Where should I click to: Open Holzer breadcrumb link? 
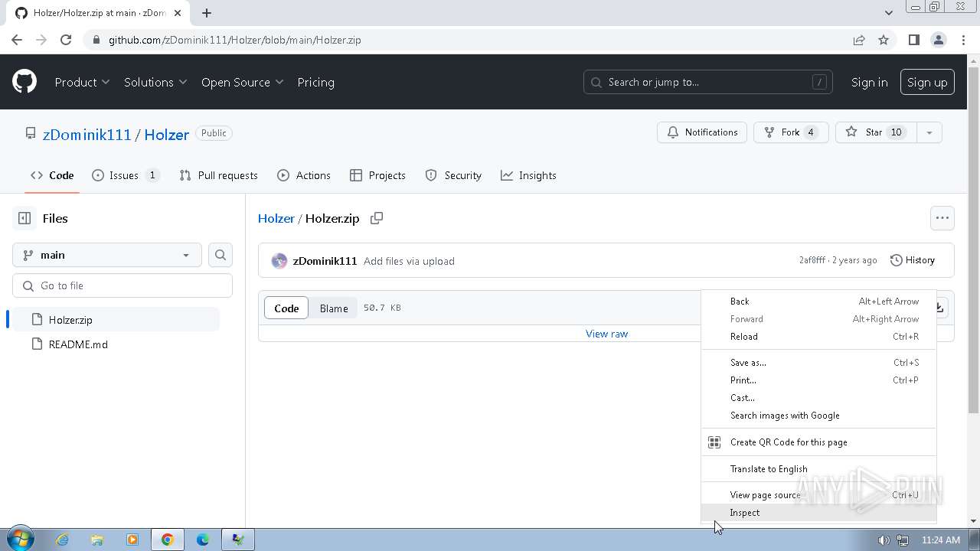pos(276,218)
